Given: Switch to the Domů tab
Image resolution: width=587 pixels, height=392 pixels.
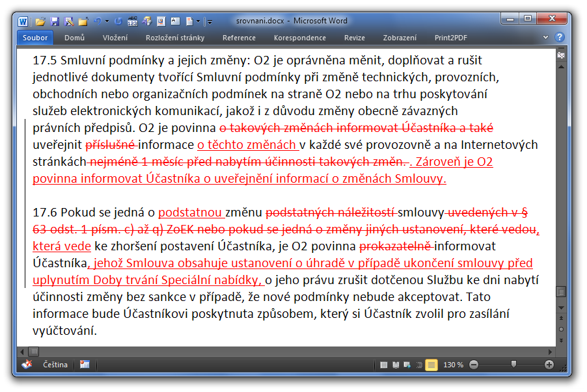Looking at the screenshot, I should pyautogui.click(x=74, y=38).
